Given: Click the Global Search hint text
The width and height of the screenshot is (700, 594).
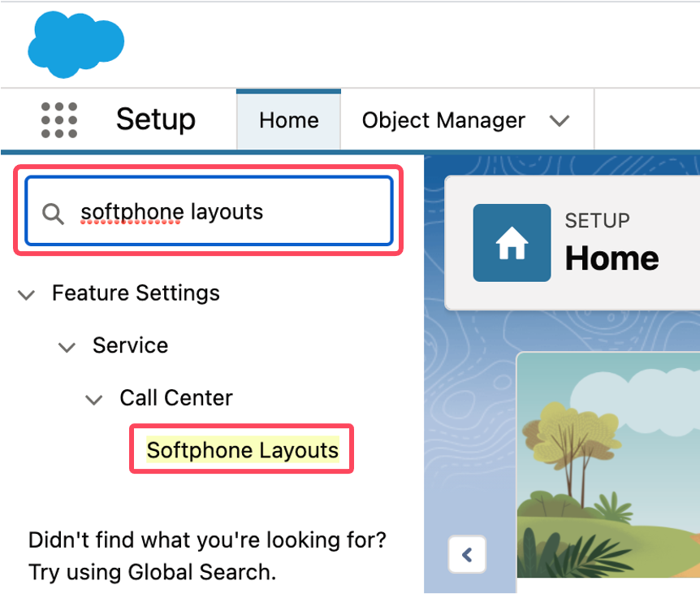Looking at the screenshot, I should click(x=207, y=556).
